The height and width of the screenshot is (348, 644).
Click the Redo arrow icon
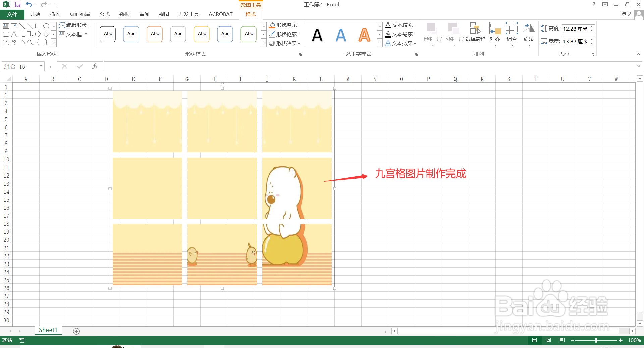click(44, 4)
